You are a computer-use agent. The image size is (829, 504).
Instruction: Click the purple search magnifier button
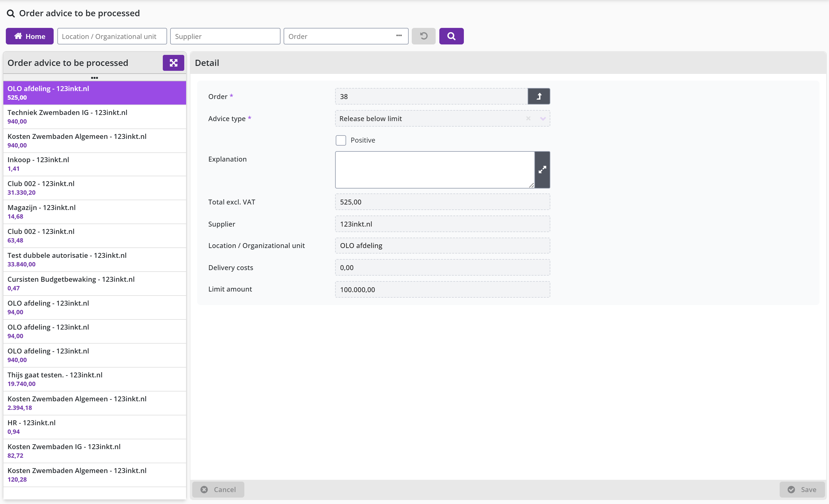(451, 36)
